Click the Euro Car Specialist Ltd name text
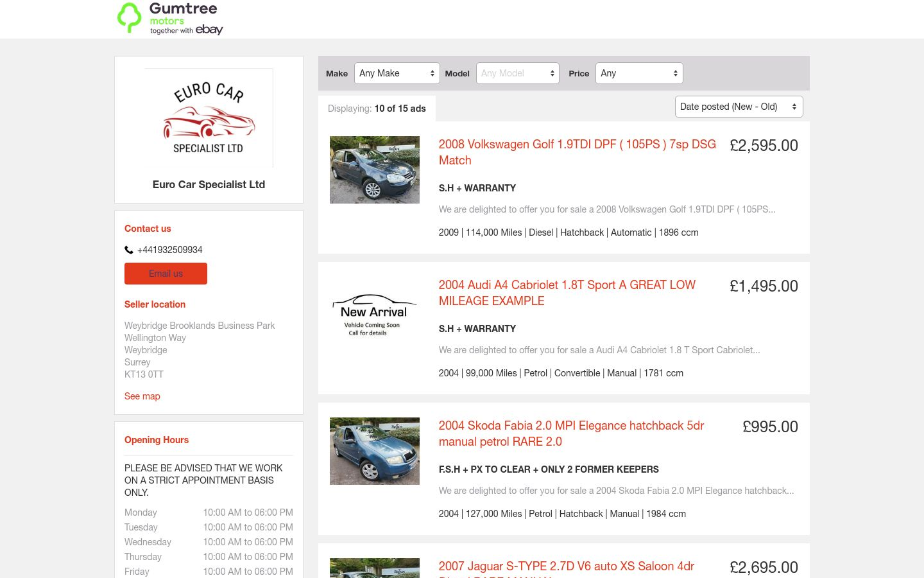The image size is (924, 578). (x=209, y=184)
